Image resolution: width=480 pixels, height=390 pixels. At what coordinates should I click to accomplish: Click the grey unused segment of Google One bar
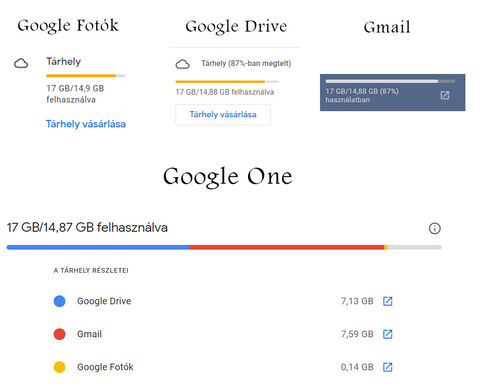[414, 247]
